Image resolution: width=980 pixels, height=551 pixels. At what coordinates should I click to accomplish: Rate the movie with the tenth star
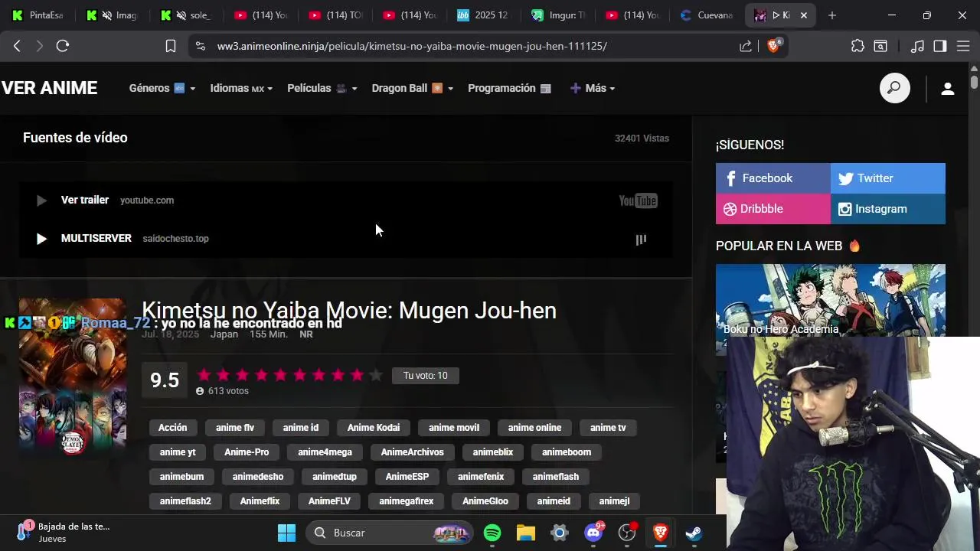(376, 375)
